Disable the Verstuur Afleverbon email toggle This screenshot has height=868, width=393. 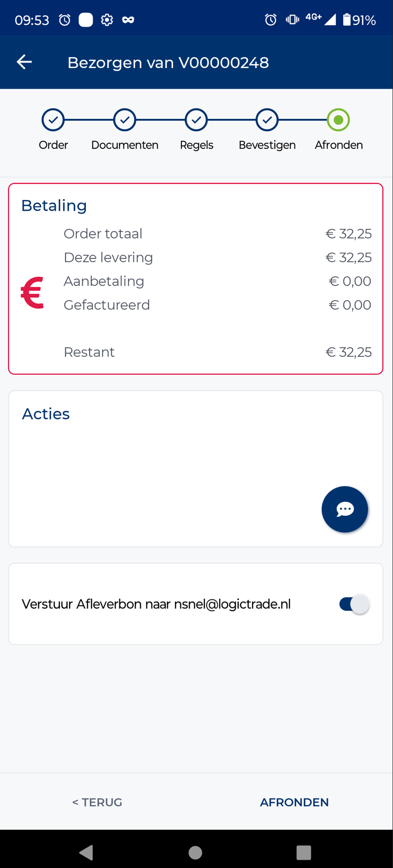coord(354,604)
